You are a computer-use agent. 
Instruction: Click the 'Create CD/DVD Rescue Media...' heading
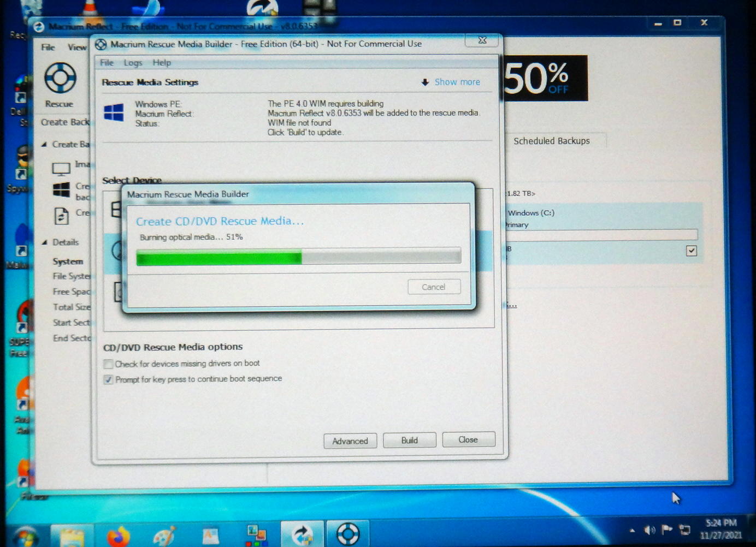pos(220,221)
